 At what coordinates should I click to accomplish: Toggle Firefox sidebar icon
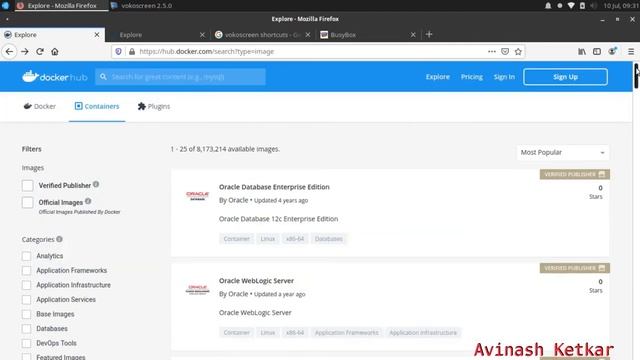tap(597, 51)
